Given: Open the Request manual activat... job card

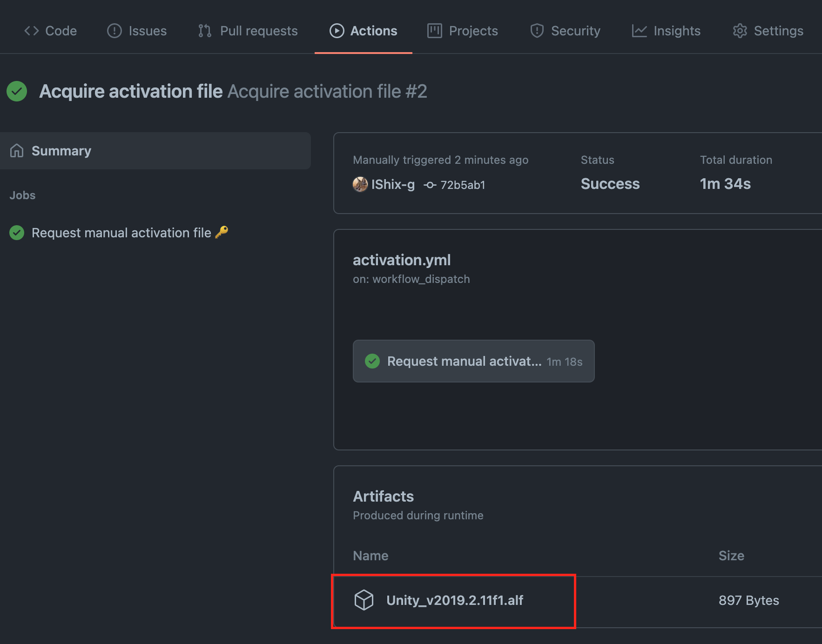Looking at the screenshot, I should tap(474, 361).
